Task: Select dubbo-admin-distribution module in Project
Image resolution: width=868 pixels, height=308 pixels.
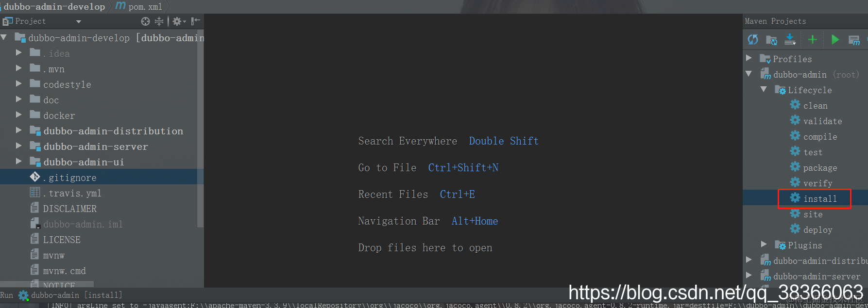Action: [x=113, y=131]
